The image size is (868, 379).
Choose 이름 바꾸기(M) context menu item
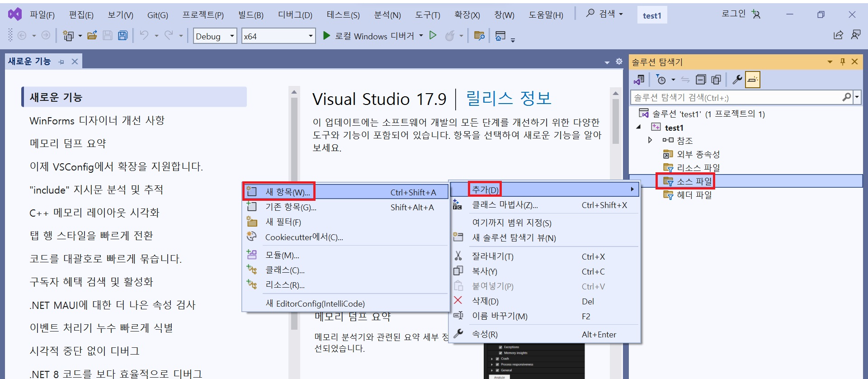click(546, 316)
